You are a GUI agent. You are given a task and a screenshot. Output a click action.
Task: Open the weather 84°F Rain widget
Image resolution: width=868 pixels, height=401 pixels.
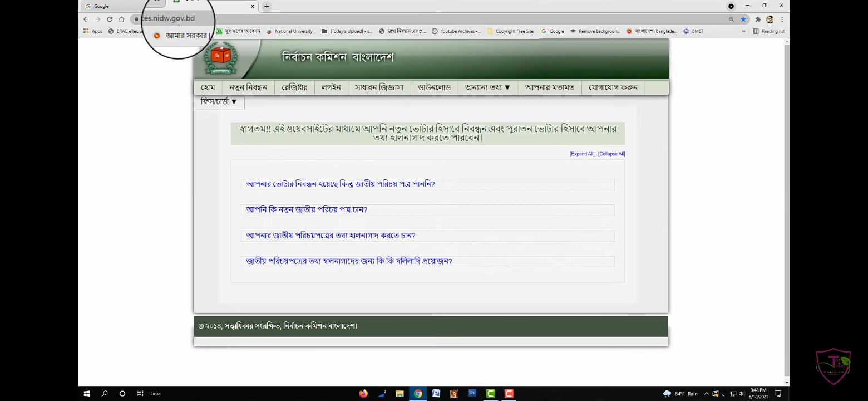[680, 394]
